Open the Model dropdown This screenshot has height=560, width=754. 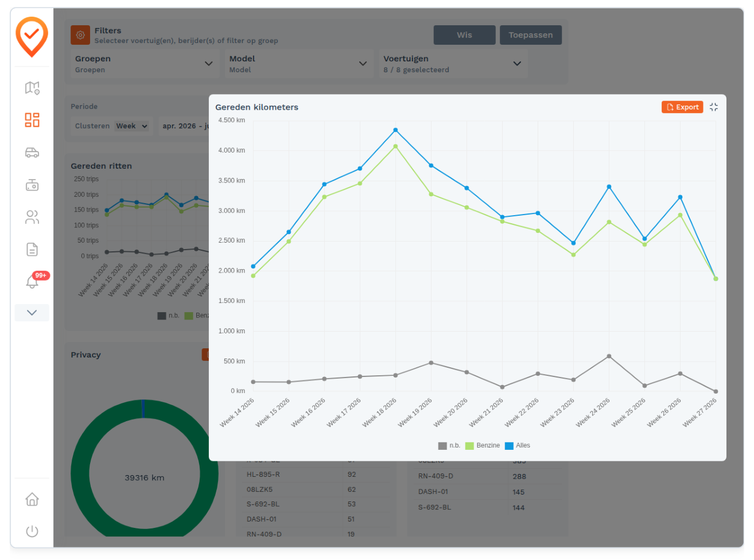click(298, 64)
